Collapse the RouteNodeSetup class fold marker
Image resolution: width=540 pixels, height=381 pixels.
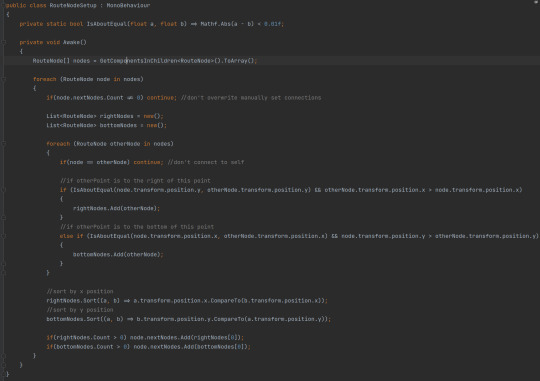[3, 6]
